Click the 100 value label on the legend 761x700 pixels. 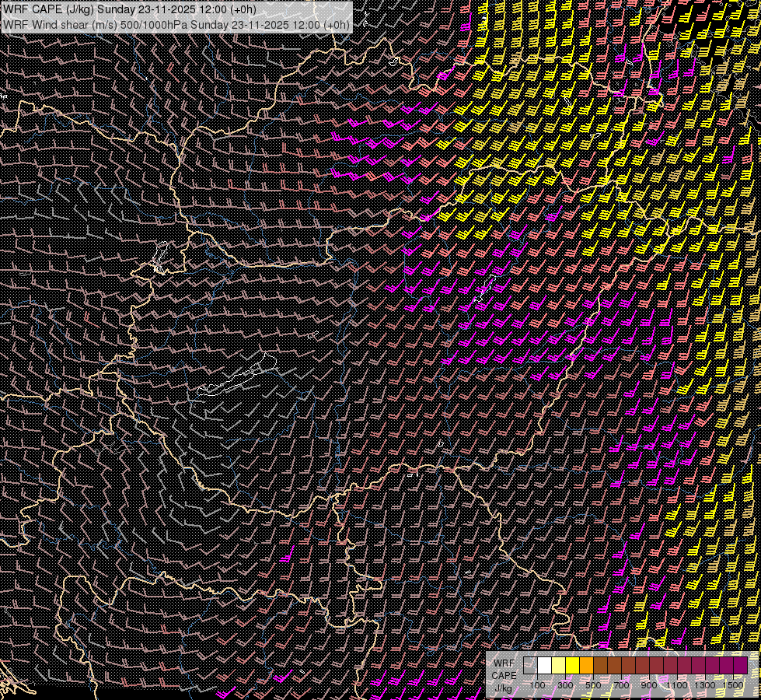537,685
